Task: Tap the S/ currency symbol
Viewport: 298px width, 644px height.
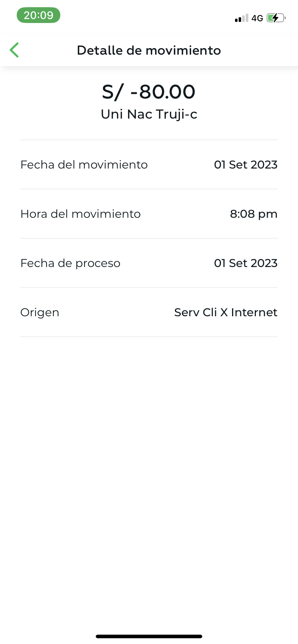Action: [x=113, y=92]
